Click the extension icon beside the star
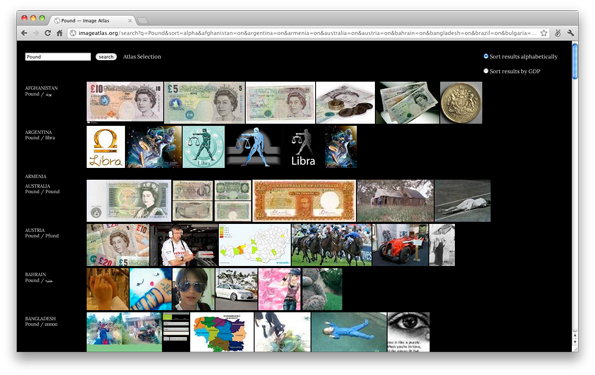The image size is (595, 375). [557, 33]
